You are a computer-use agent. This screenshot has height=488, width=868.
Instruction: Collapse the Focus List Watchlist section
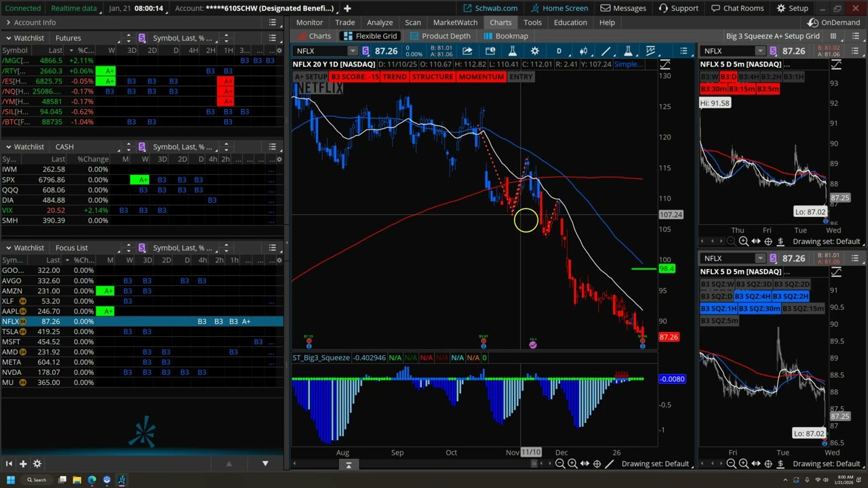(x=7, y=247)
